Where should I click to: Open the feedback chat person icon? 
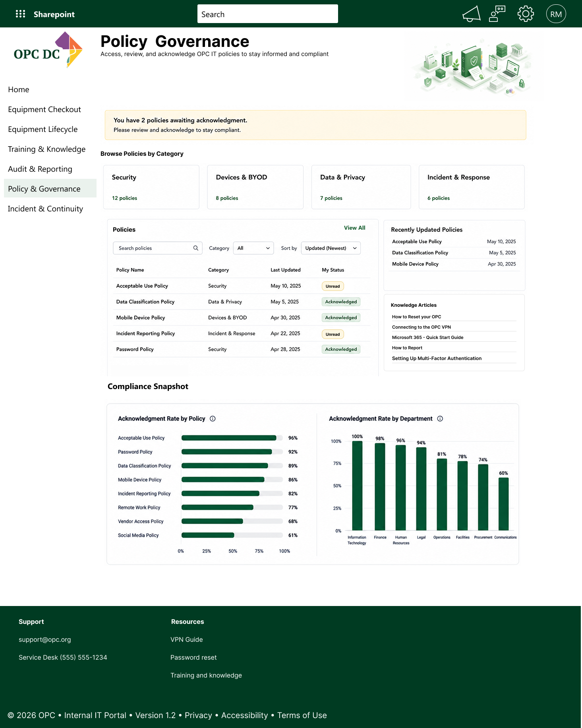pyautogui.click(x=497, y=14)
